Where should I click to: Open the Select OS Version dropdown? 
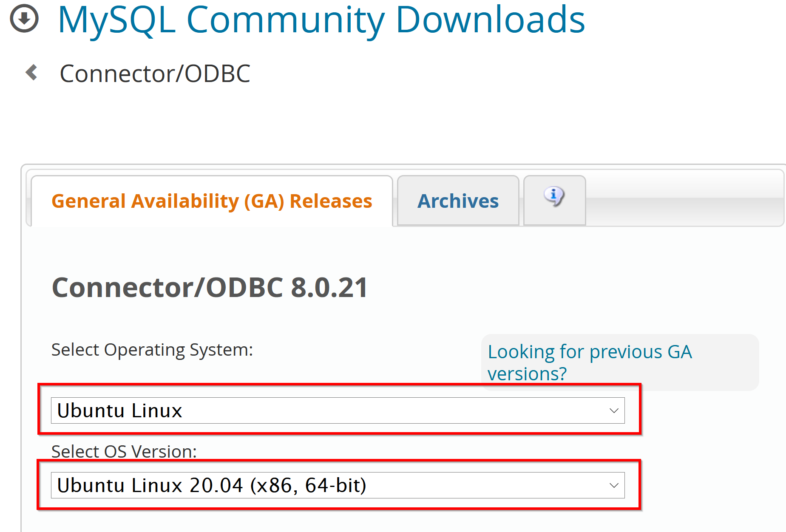338,485
